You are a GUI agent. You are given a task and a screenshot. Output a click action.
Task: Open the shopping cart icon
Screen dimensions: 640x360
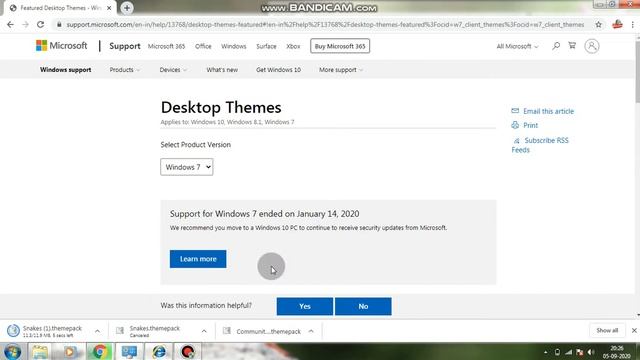click(572, 46)
